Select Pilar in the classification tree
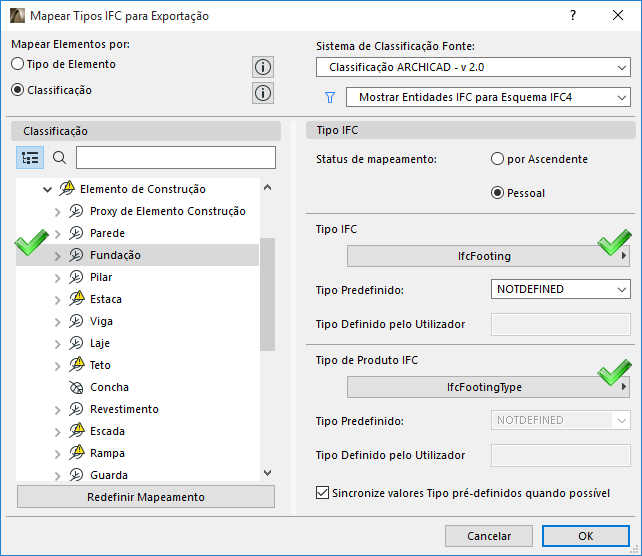Screen dimensions: 642x556 (x=101, y=277)
